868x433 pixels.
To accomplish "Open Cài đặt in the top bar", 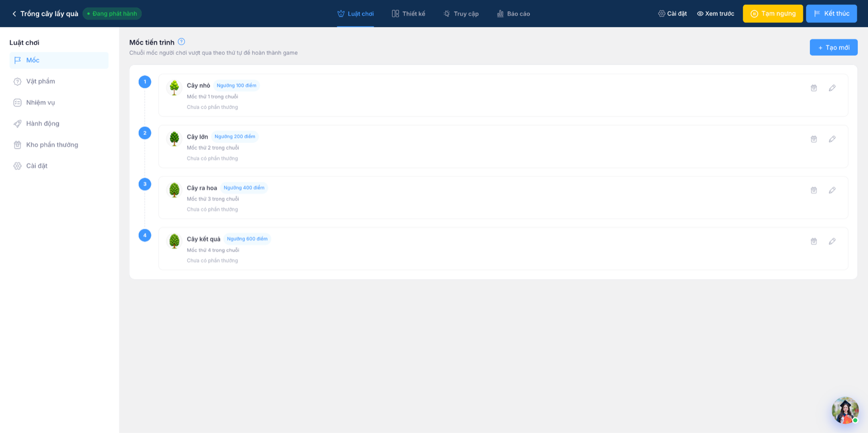I will [672, 14].
